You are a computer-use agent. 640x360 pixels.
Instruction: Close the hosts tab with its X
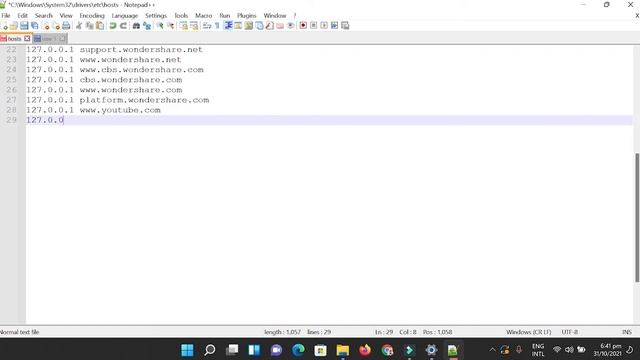pyautogui.click(x=27, y=38)
